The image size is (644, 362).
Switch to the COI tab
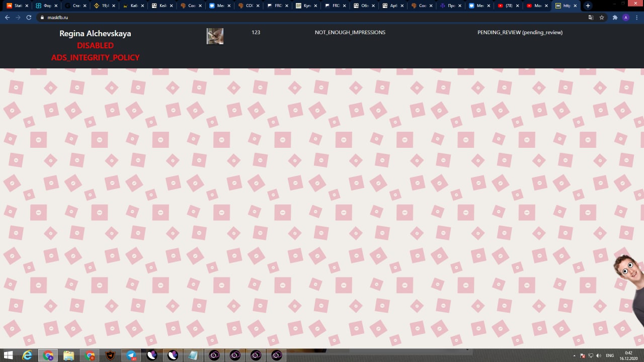click(x=249, y=6)
